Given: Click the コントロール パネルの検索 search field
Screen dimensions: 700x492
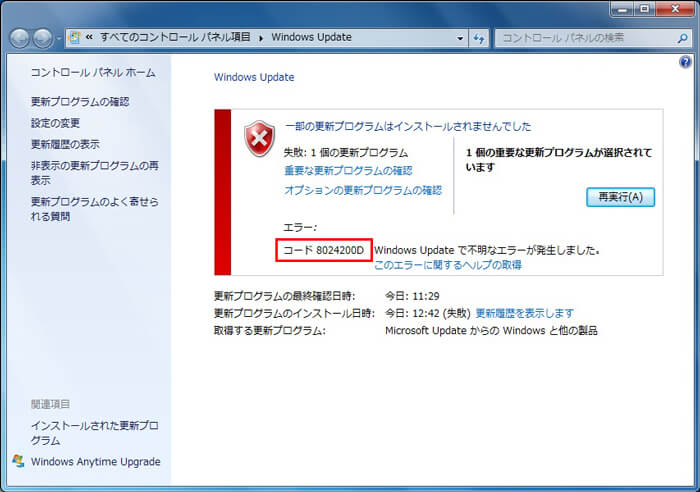Looking at the screenshot, I should tap(585, 38).
